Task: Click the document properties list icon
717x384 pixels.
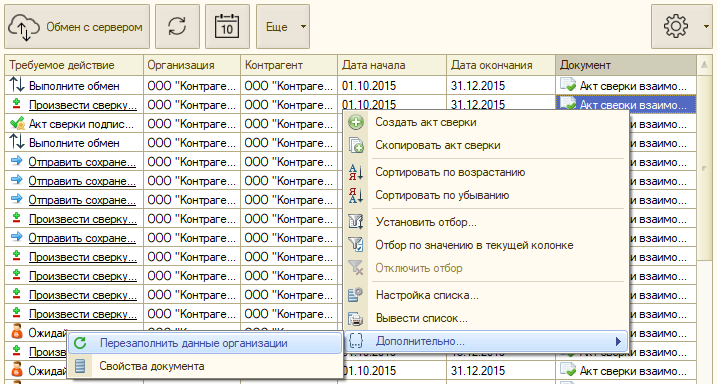Action: (80, 366)
